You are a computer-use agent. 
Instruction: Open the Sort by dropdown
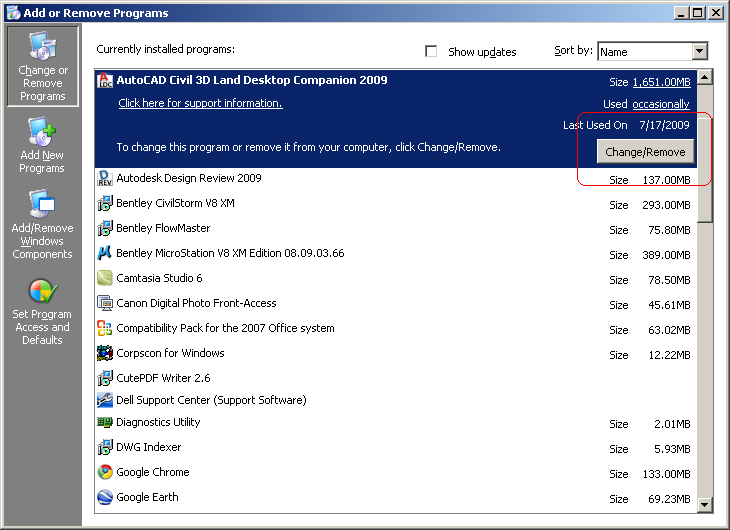pos(699,52)
